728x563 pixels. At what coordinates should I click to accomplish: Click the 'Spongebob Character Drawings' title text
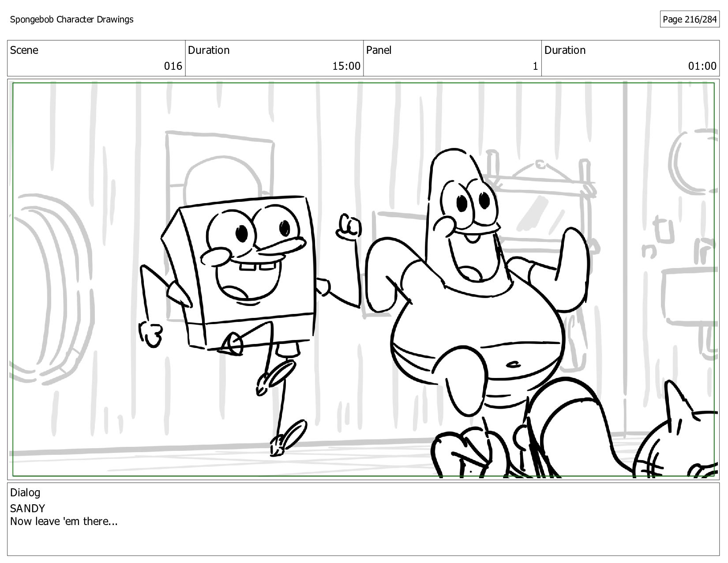pyautogui.click(x=71, y=19)
